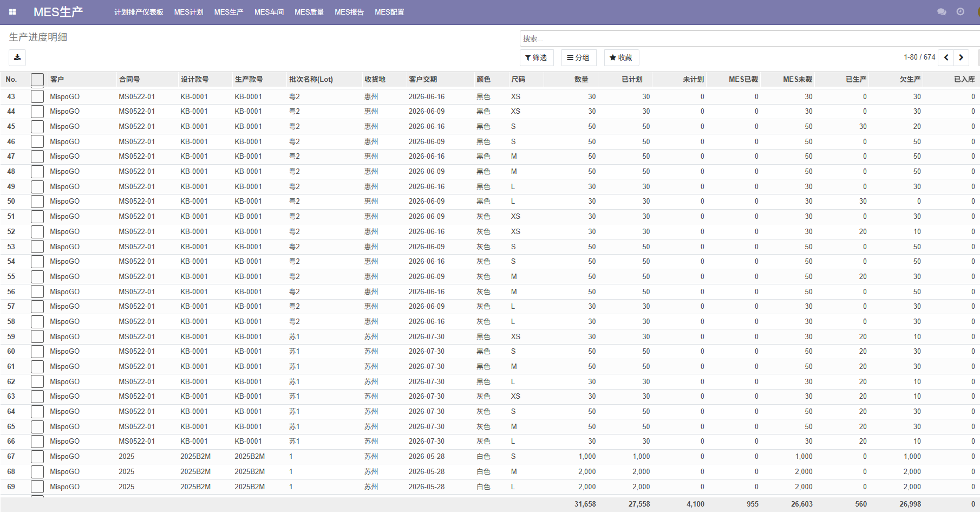Go to the next page arrow

pos(961,57)
